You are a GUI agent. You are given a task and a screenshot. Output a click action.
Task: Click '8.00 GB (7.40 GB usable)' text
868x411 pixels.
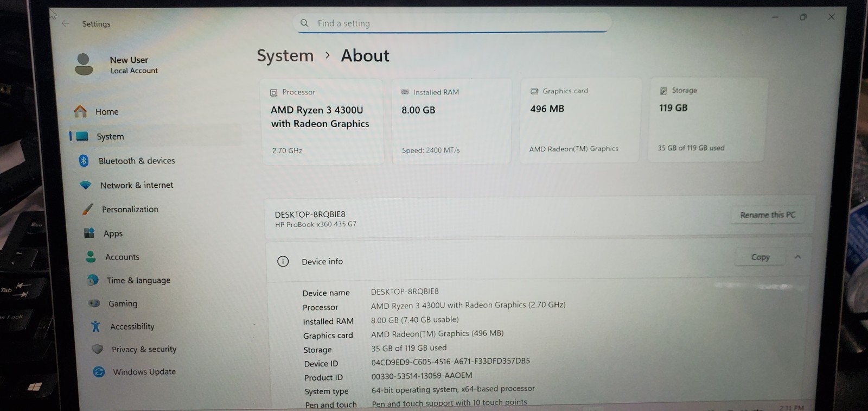pyautogui.click(x=414, y=320)
